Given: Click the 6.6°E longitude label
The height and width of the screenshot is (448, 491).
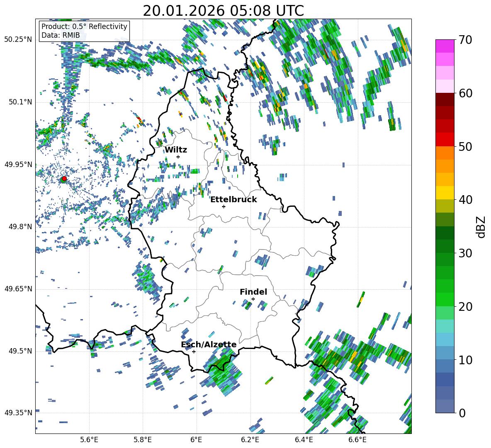Looking at the screenshot, I should (357, 440).
